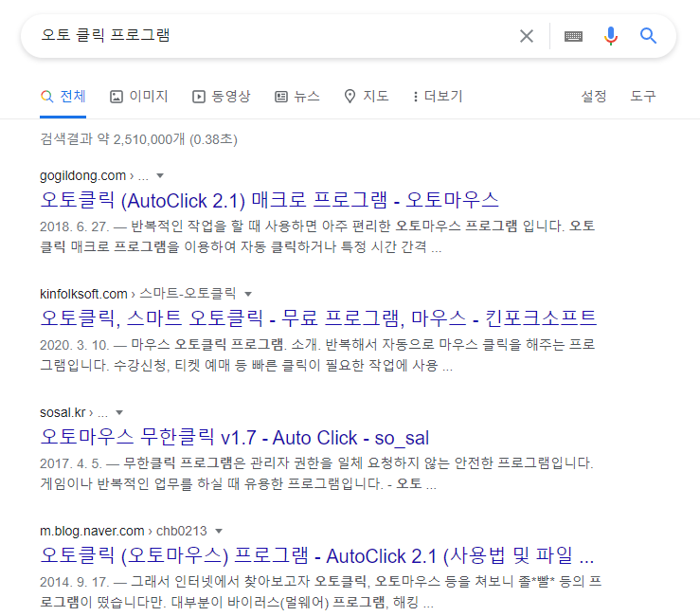Click the snippet dated 2014. 9. 17.
The image size is (700, 616).
click(x=320, y=592)
